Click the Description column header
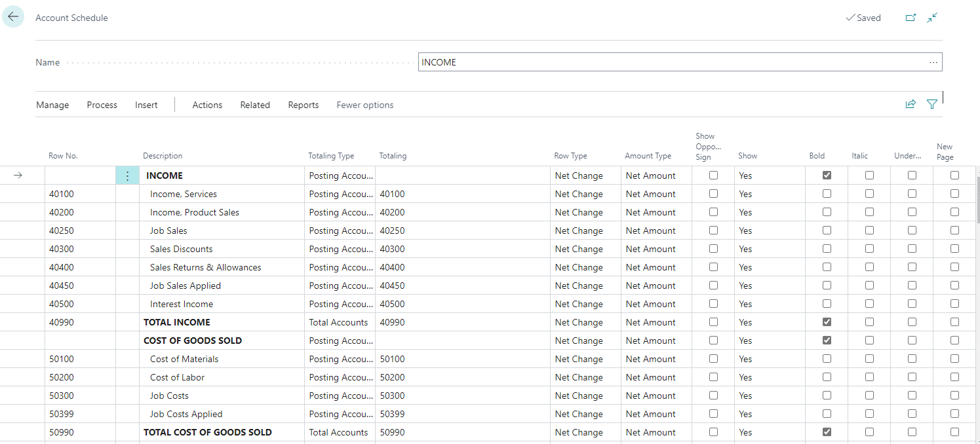Image resolution: width=980 pixels, height=444 pixels. pos(163,156)
